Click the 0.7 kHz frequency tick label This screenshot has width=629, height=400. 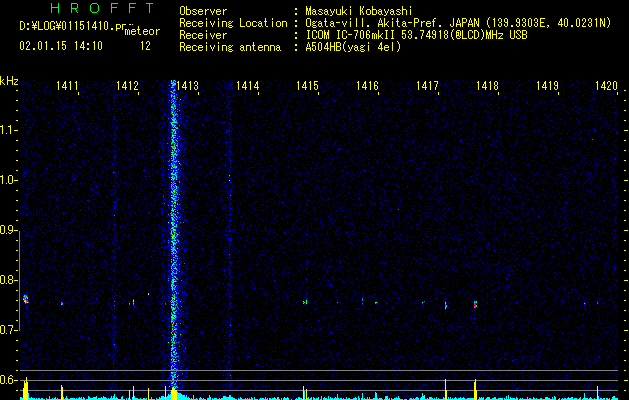tap(8, 330)
